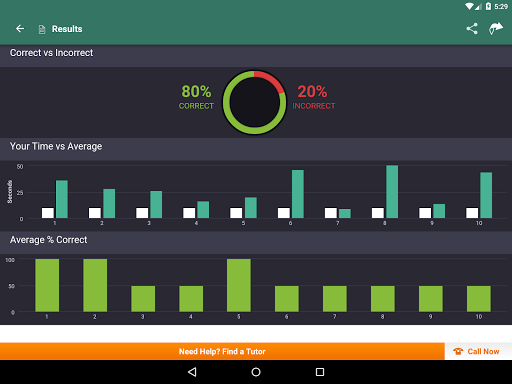Click the 20% INCORRECT label

313,97
